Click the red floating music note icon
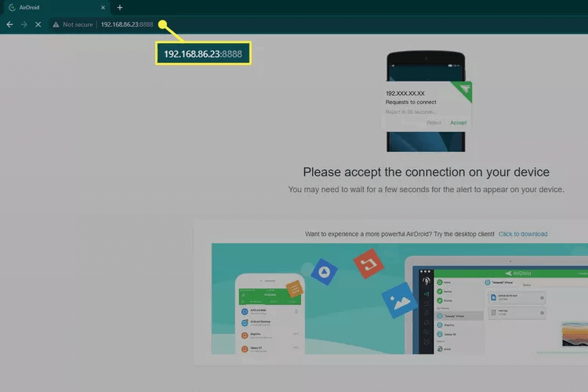Image resolution: width=588 pixels, height=392 pixels. [x=368, y=264]
